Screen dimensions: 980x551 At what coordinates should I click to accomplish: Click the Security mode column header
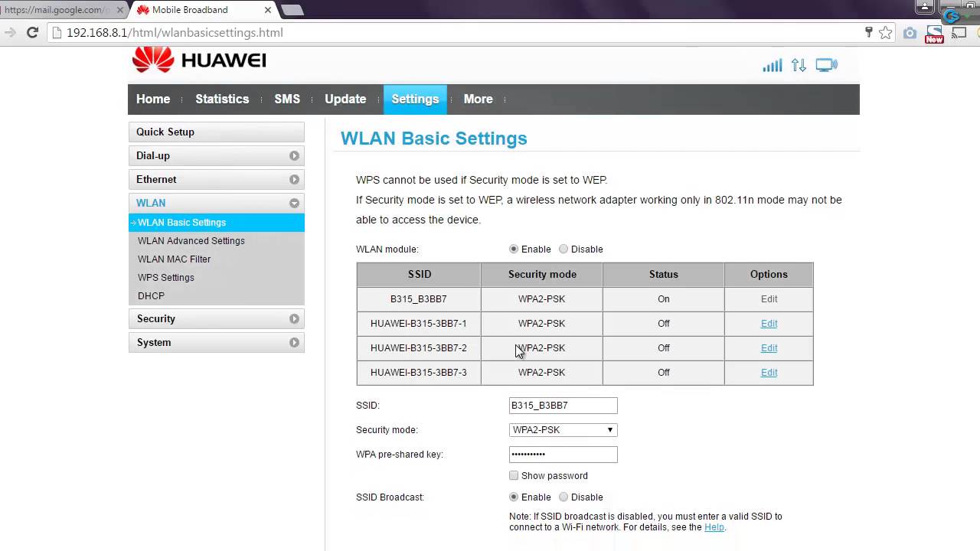coord(542,274)
